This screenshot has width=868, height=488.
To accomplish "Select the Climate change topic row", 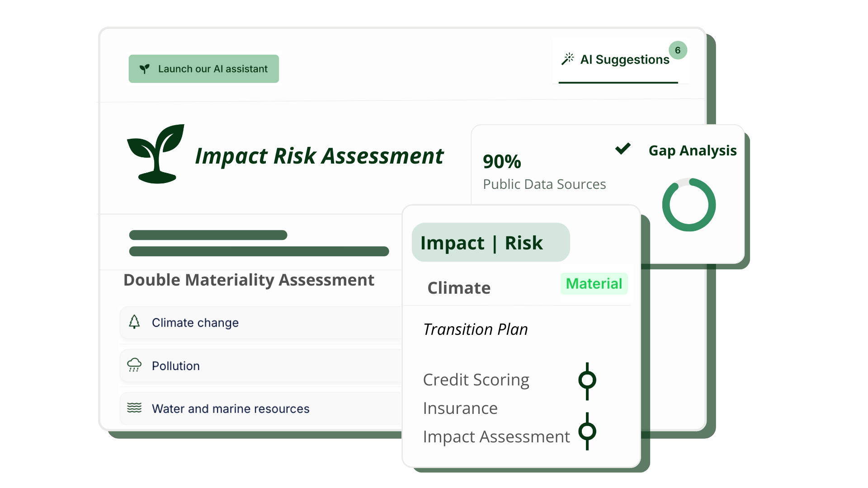I will [260, 323].
